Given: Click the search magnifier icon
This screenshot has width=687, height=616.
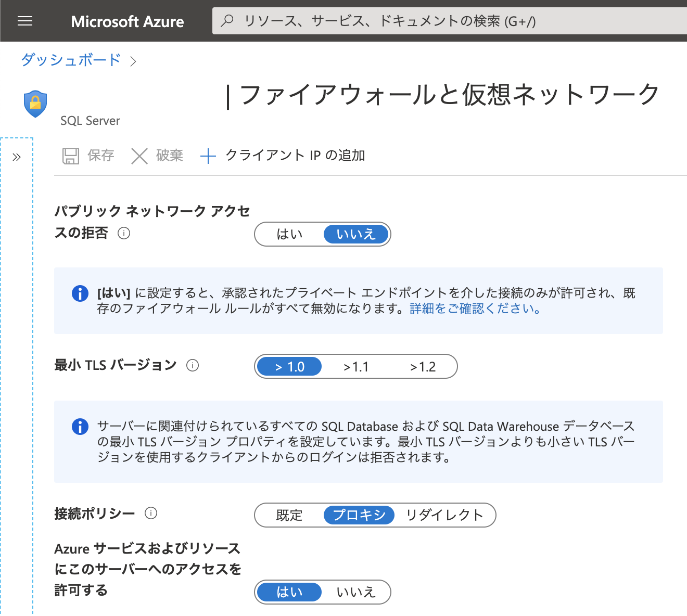Looking at the screenshot, I should pyautogui.click(x=227, y=21).
